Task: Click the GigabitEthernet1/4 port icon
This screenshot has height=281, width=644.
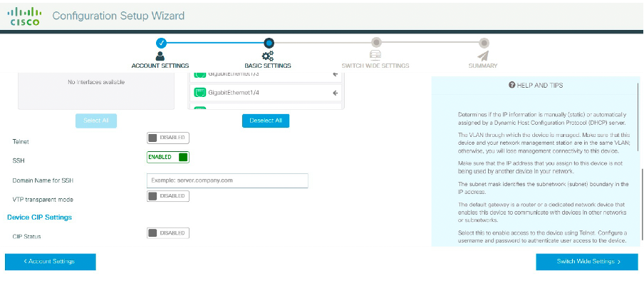Action: [x=199, y=93]
